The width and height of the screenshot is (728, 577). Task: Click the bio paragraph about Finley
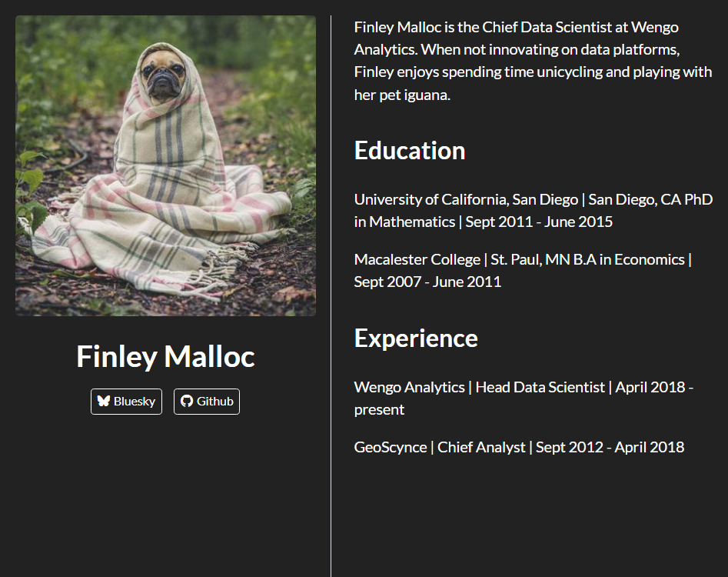click(530, 60)
